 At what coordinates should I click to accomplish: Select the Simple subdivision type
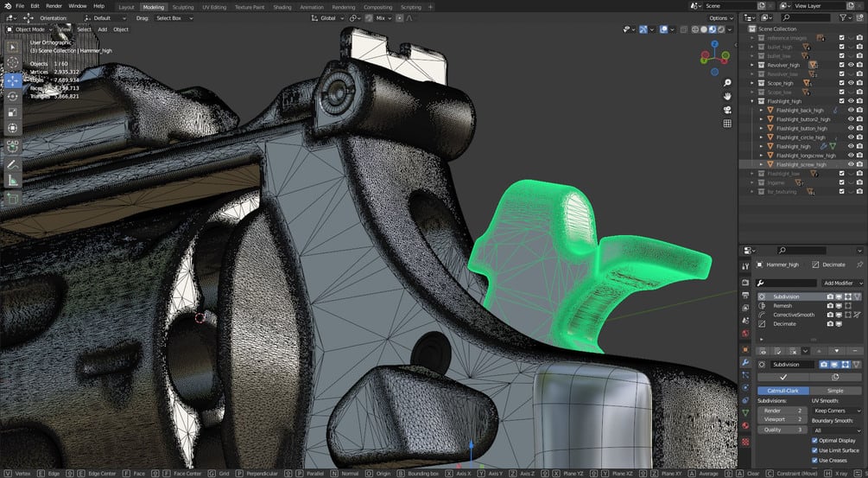coord(835,391)
